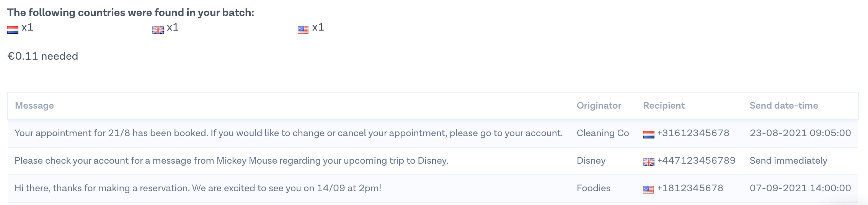Click the Message column header

tap(34, 106)
